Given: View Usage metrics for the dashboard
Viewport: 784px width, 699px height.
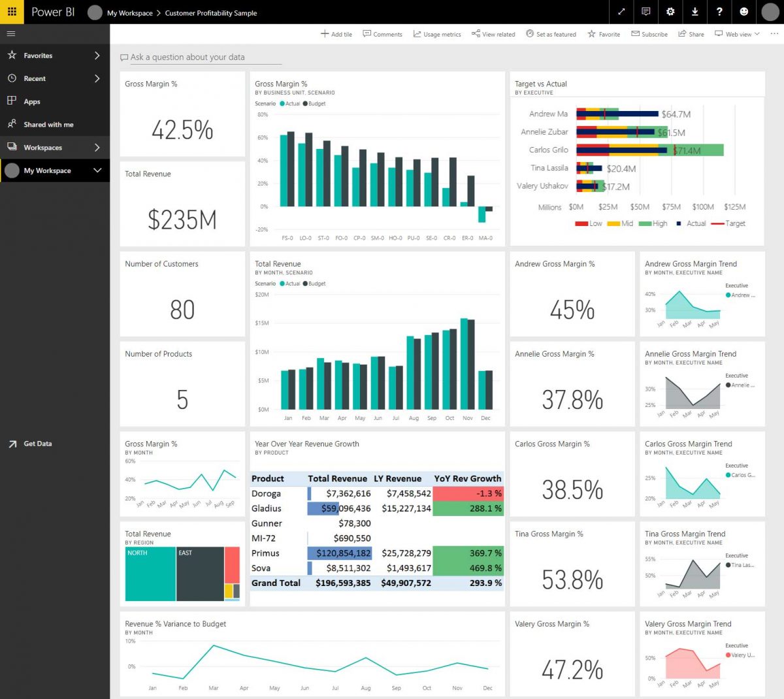Looking at the screenshot, I should pos(436,34).
